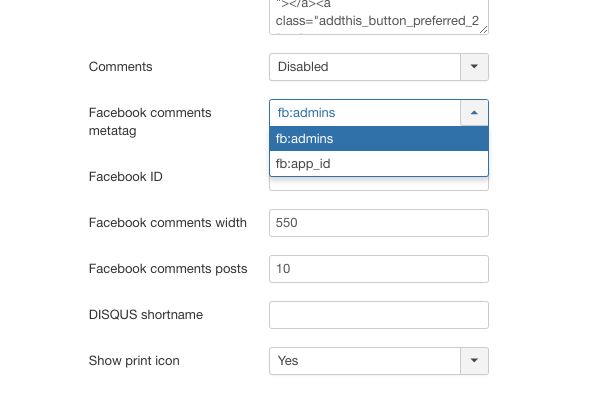Click the DISQUS shortname label
This screenshot has width=604, height=397.
[146, 315]
